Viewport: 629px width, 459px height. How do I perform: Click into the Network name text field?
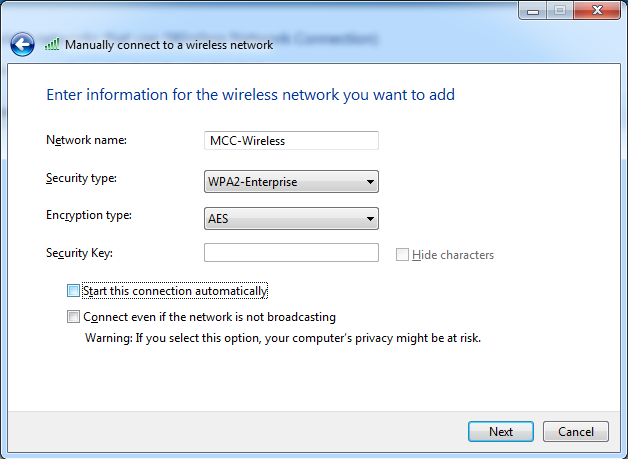(x=290, y=141)
